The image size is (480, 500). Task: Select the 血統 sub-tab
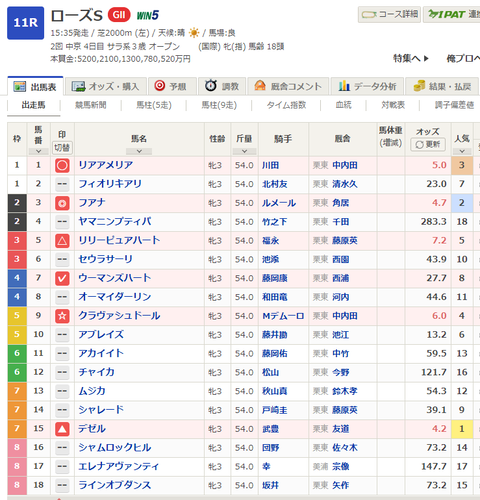[343, 105]
